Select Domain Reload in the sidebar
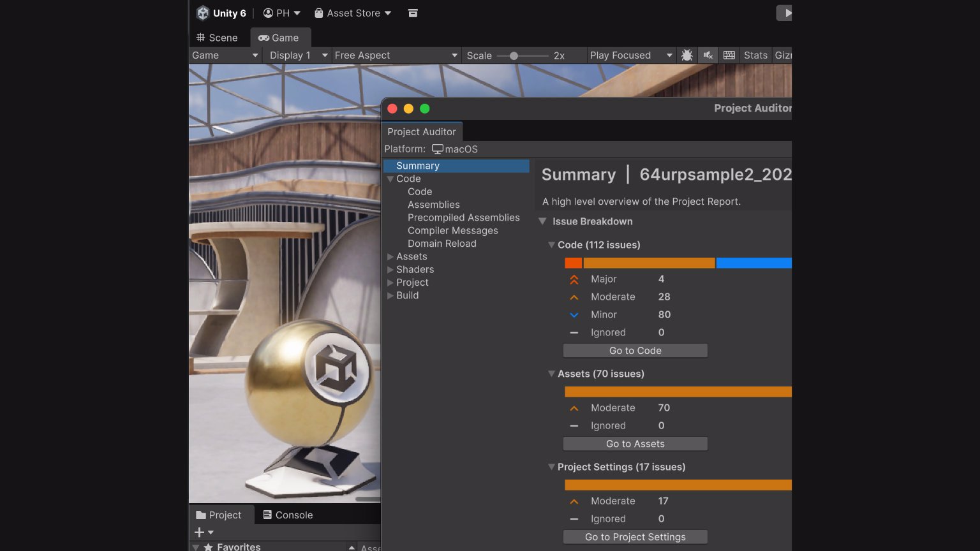Screen dimensions: 980x551 [442, 244]
